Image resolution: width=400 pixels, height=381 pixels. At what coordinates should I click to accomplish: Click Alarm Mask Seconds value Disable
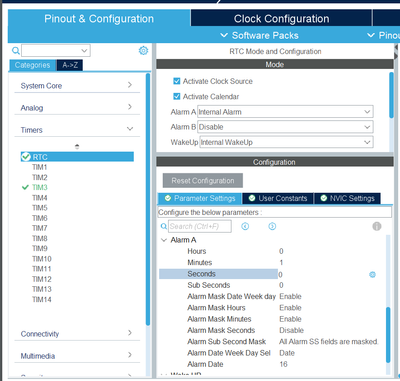click(291, 331)
